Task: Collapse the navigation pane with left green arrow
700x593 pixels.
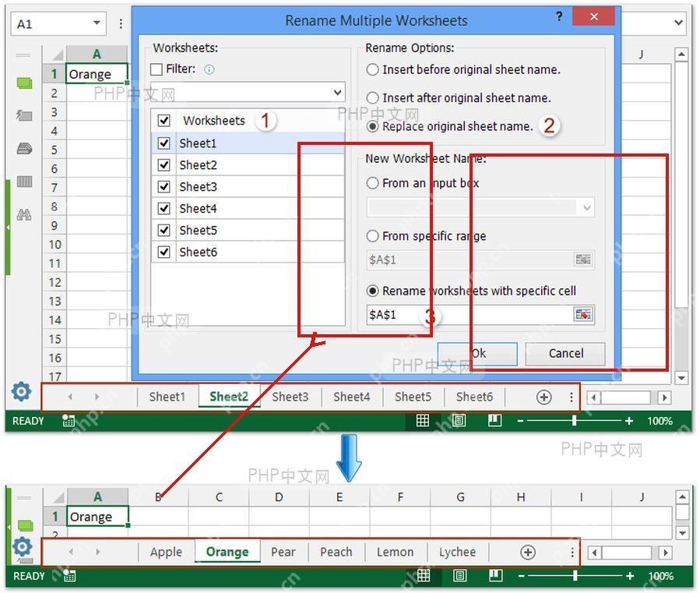Action: pos(8,228)
